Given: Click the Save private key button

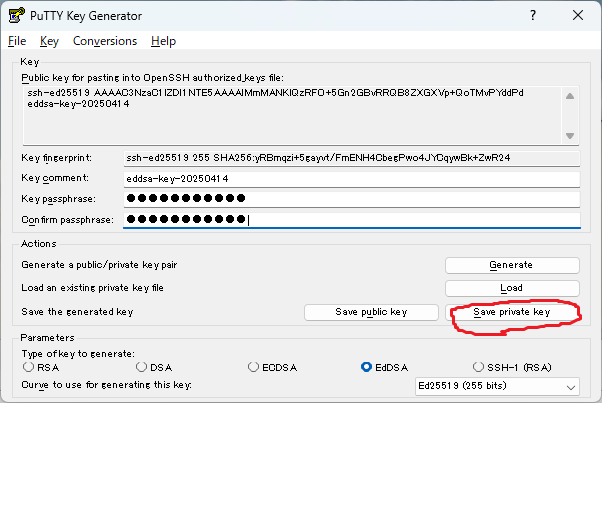Looking at the screenshot, I should click(x=512, y=312).
